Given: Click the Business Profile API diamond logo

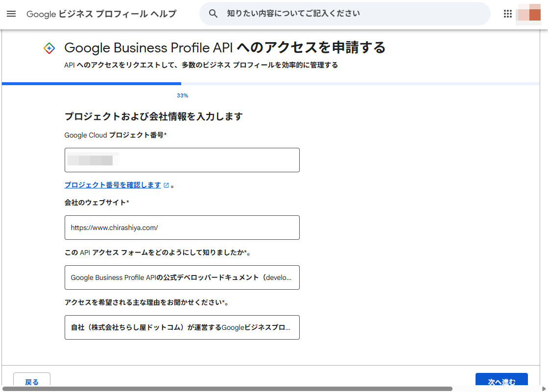Looking at the screenshot, I should [49, 48].
